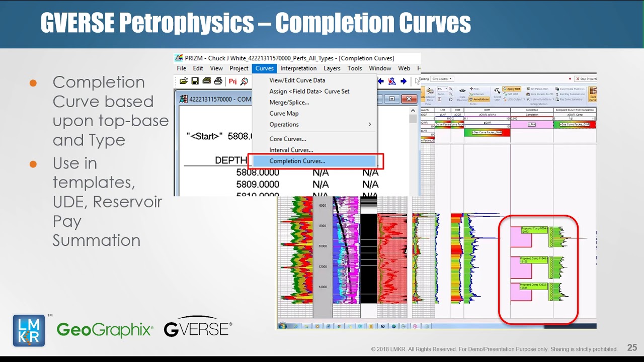Click the red Prj project icon

tap(232, 81)
